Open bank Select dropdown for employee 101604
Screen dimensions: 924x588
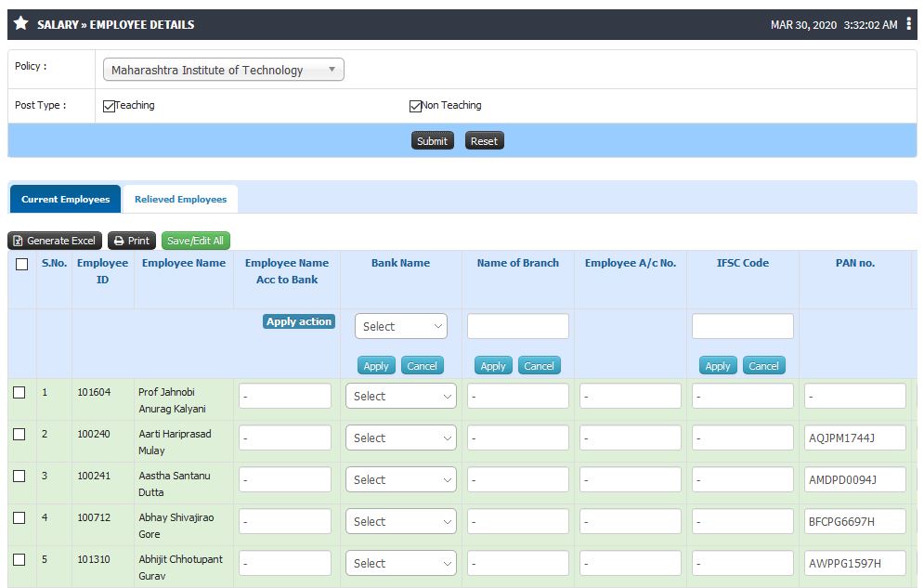click(401, 396)
